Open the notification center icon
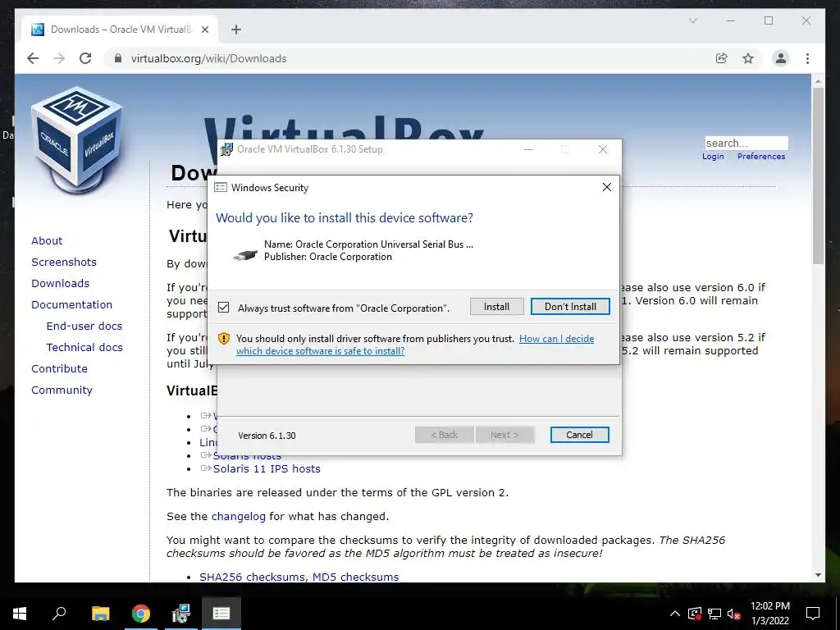Screen dimensions: 840x630 (x=813, y=614)
